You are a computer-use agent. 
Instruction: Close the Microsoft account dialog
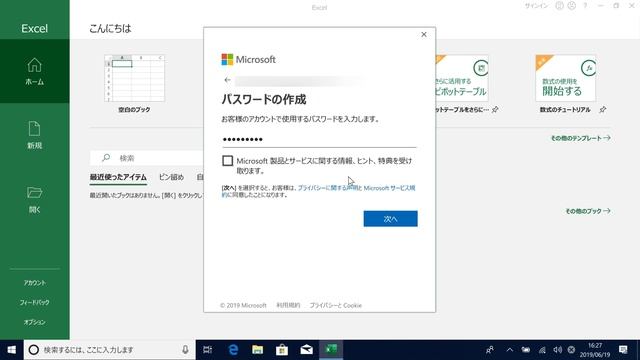coord(424,34)
